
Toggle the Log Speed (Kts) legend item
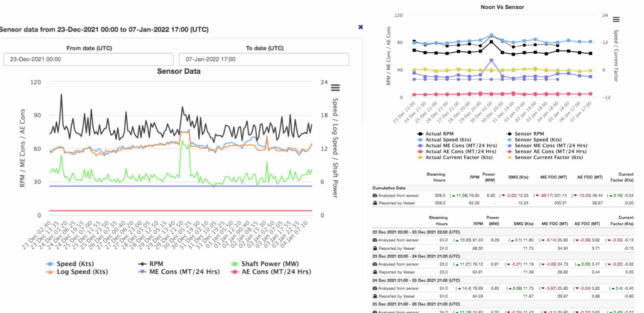click(x=77, y=272)
